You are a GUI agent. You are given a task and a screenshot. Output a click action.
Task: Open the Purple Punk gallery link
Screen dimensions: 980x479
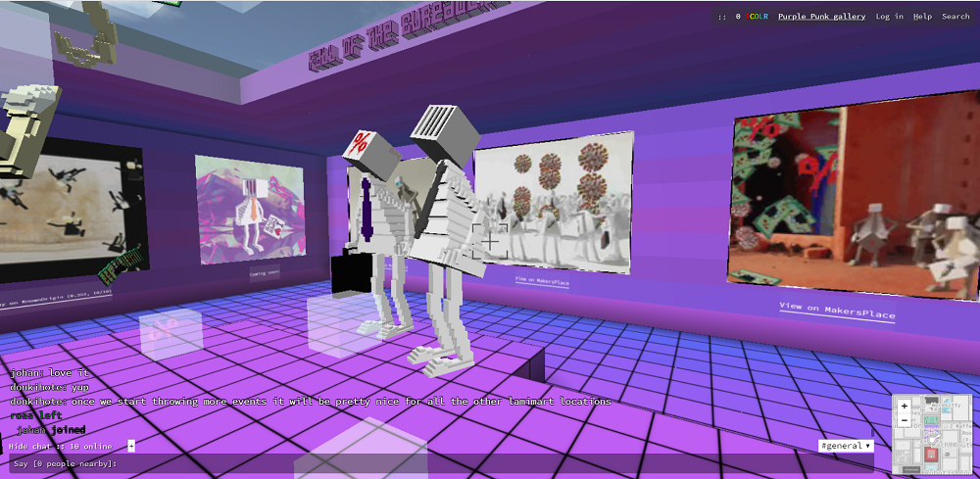[821, 17]
